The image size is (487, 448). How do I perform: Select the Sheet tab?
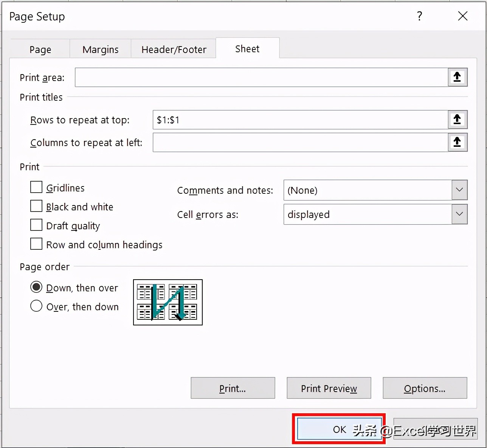(x=247, y=48)
